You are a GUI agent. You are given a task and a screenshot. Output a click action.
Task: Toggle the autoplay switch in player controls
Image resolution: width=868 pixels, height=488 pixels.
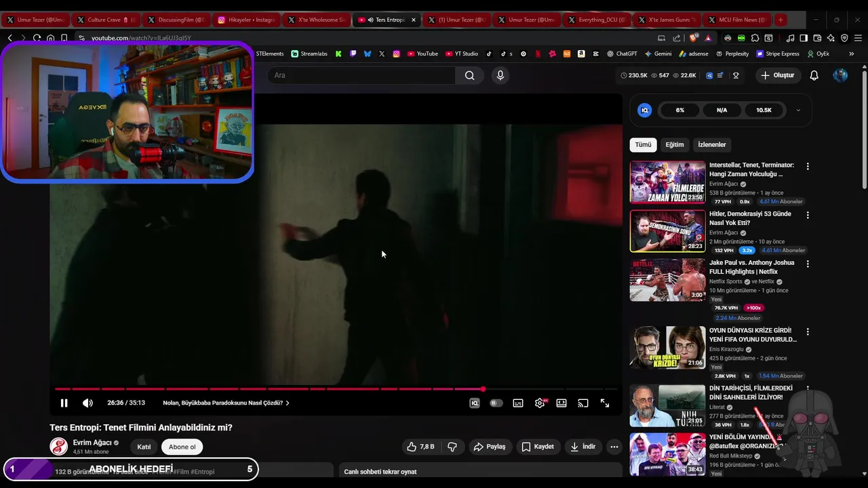(x=496, y=403)
